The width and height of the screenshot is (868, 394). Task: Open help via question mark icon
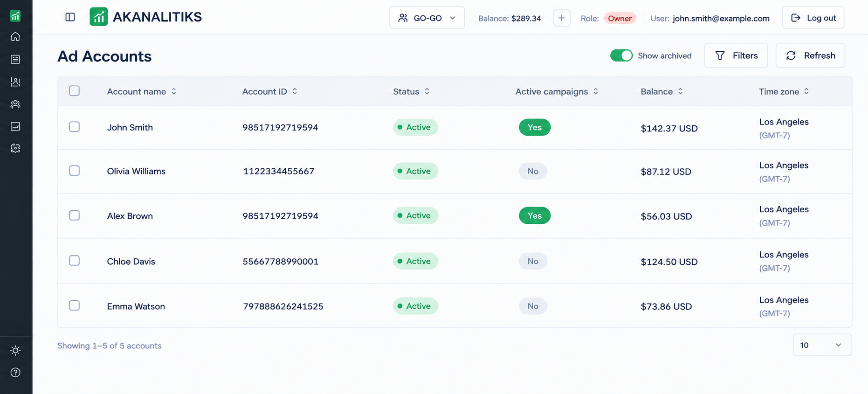point(15,373)
